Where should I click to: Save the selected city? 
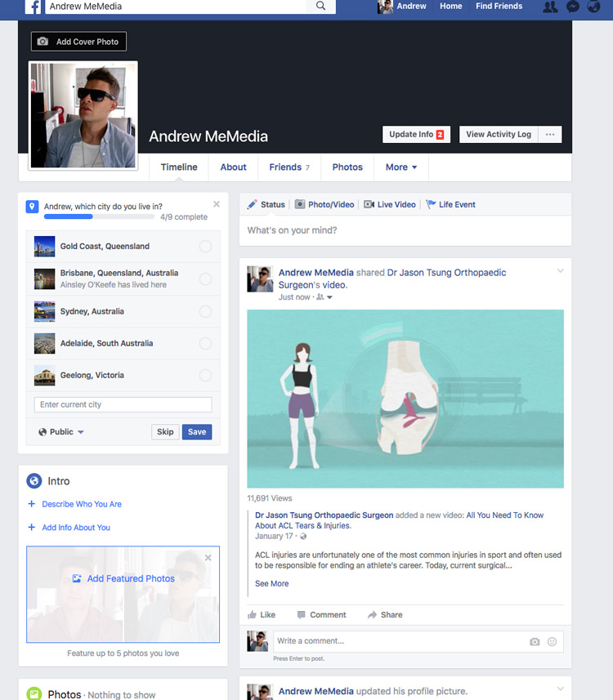click(x=197, y=432)
